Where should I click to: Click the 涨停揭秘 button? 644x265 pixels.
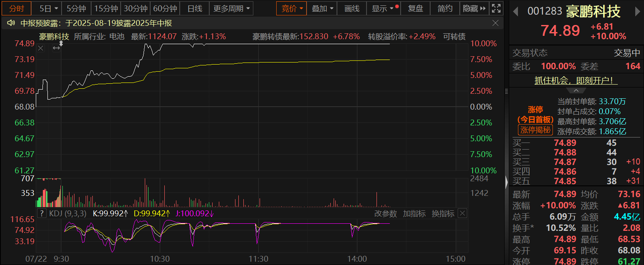point(536,130)
